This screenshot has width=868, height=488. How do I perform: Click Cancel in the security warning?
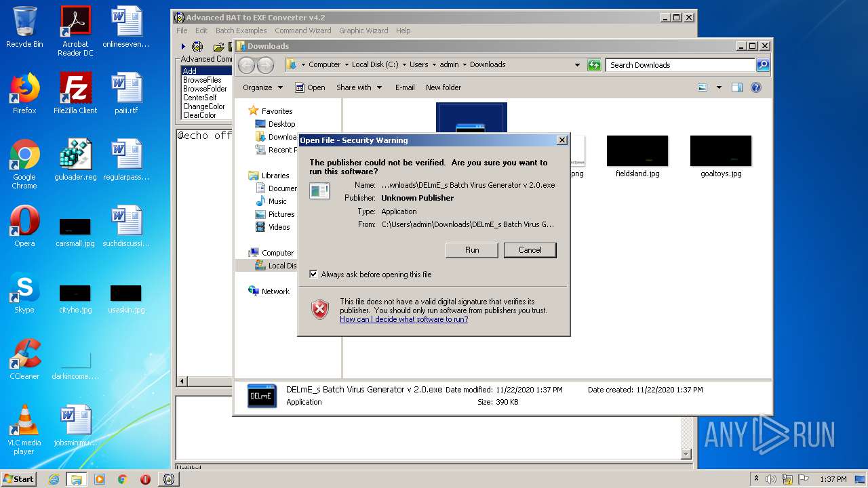click(530, 250)
